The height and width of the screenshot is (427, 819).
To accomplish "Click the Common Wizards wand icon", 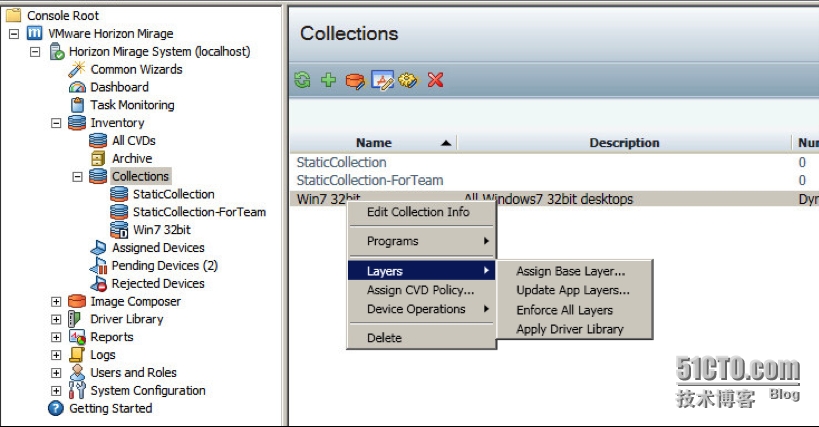I will coord(77,69).
